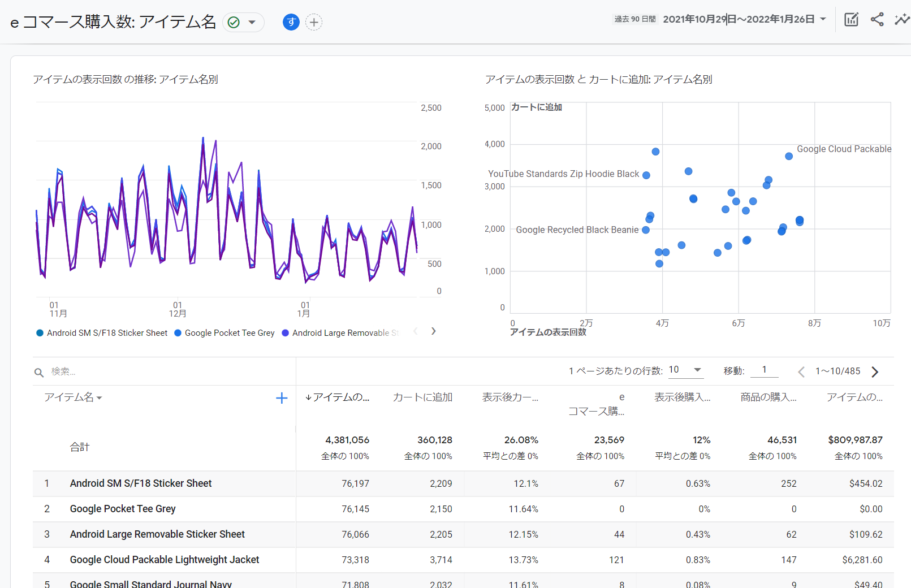
Task: Select Android SM S/F18 Sticker Sheet row
Action: coord(463,483)
